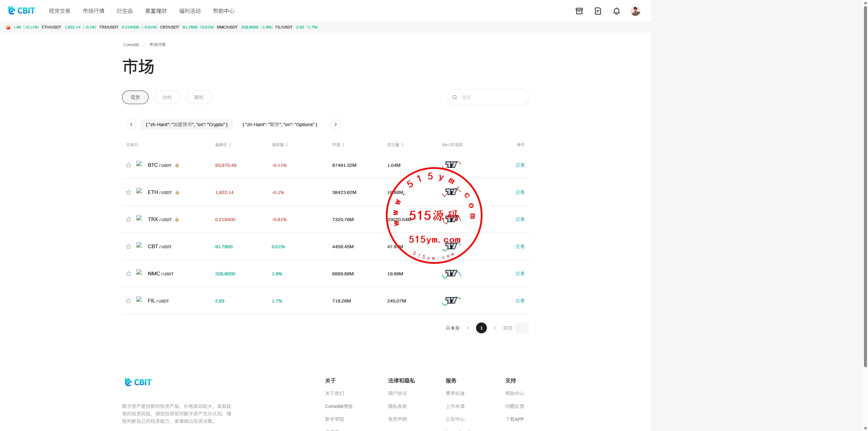Open the wallet archive icon in header
868x431 pixels.
(579, 11)
